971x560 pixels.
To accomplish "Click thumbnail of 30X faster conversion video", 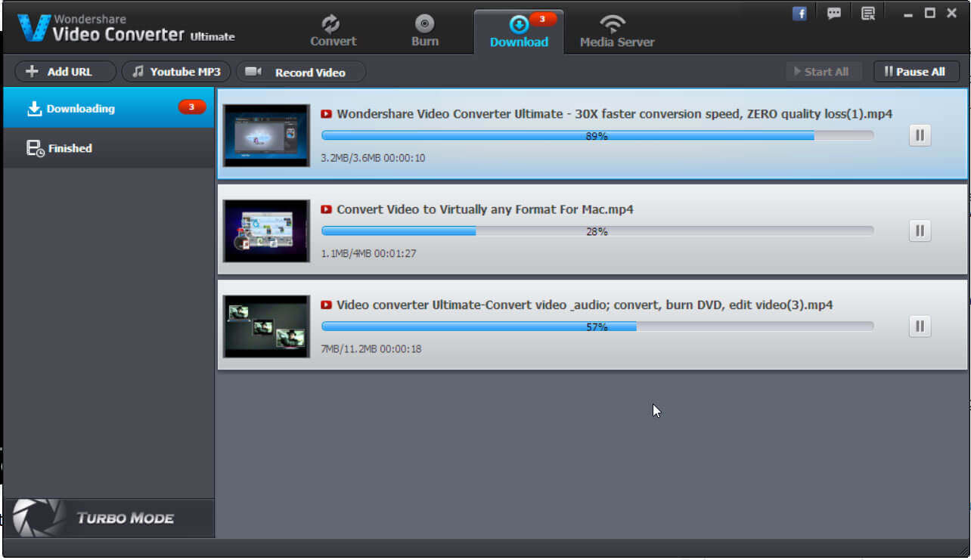I will [x=266, y=135].
